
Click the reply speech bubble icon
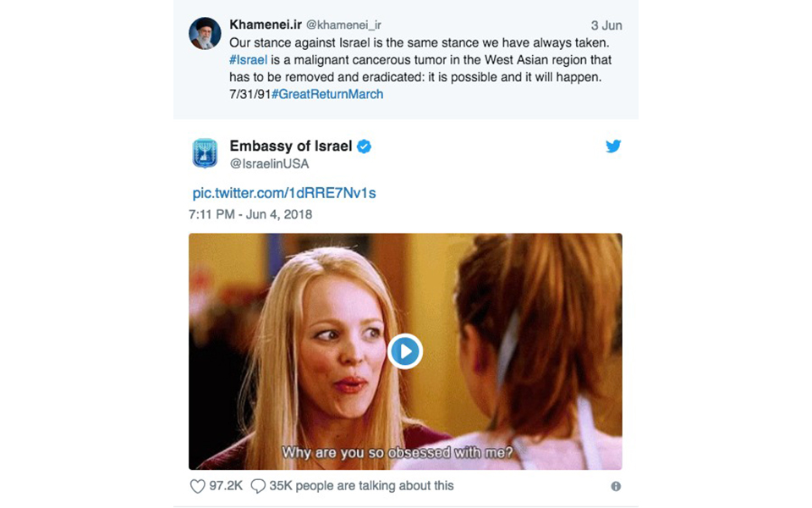258,486
